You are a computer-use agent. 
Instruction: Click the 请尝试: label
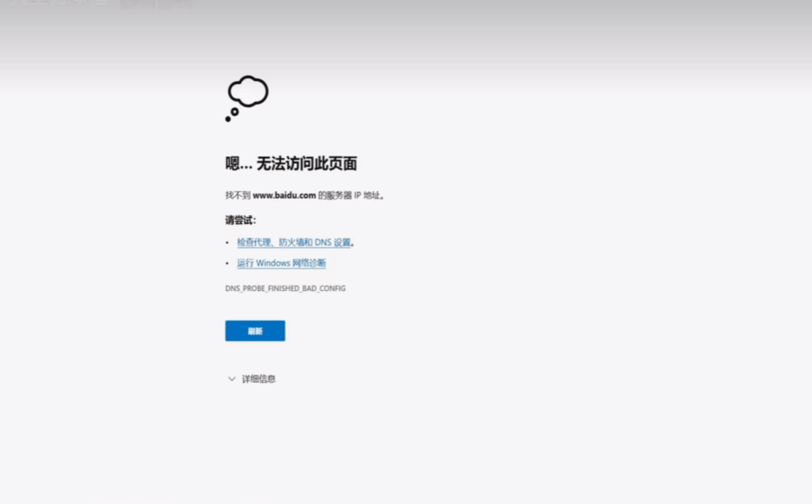click(x=240, y=220)
